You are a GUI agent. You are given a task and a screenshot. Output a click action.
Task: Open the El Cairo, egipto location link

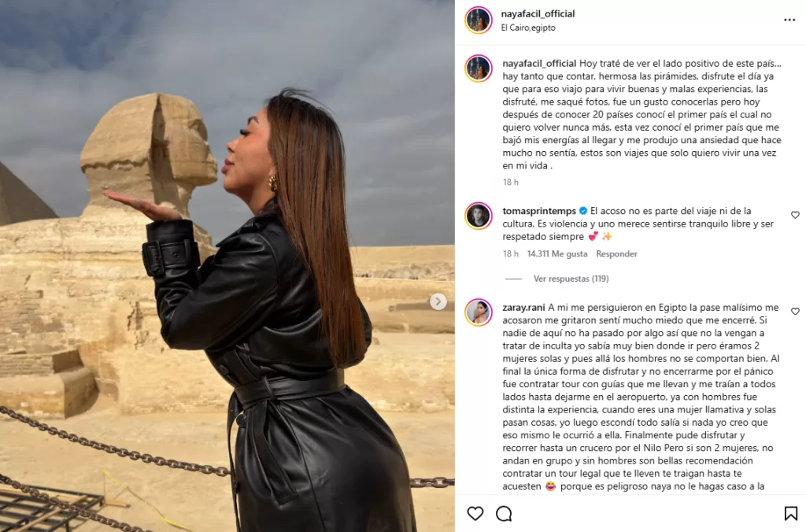528,28
